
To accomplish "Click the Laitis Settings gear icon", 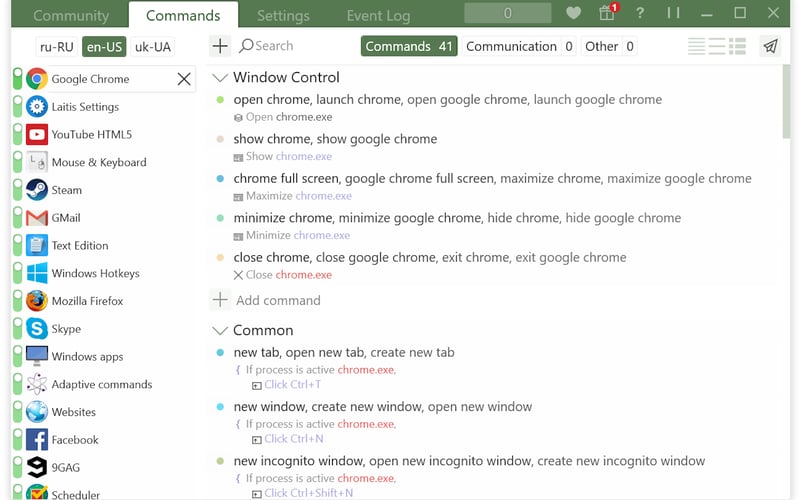I will coord(37,107).
